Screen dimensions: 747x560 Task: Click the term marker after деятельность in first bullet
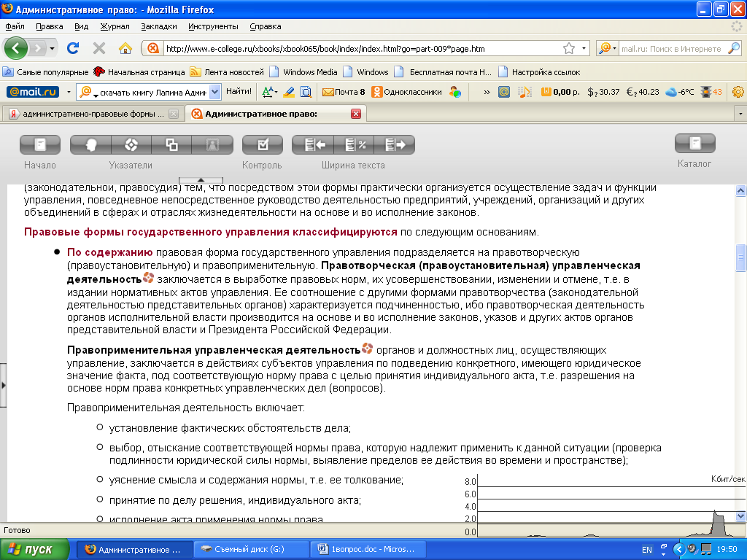[x=149, y=277]
